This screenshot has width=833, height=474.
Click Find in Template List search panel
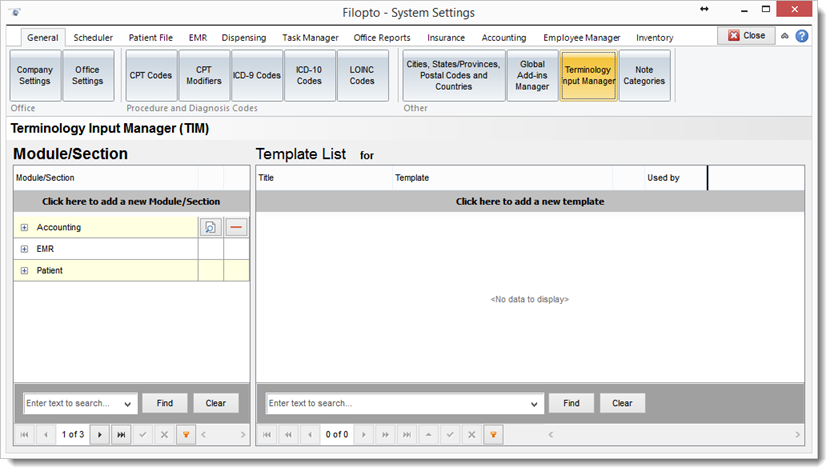[571, 403]
